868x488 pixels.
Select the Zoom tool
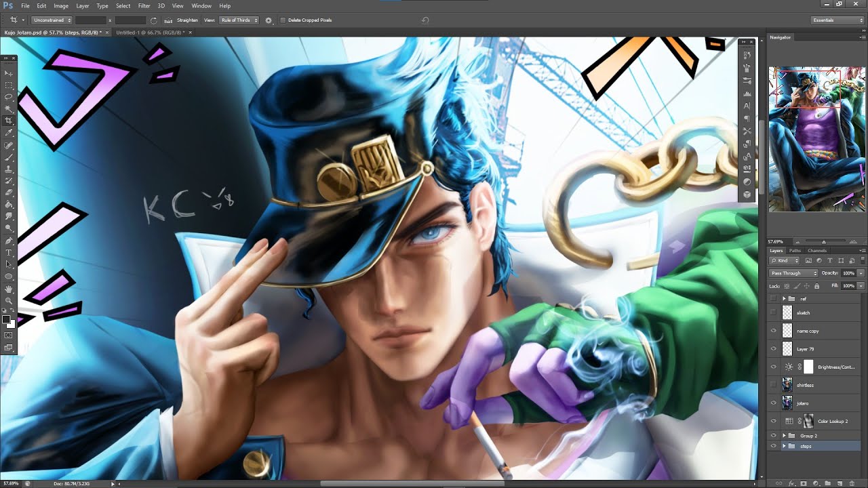click(9, 300)
